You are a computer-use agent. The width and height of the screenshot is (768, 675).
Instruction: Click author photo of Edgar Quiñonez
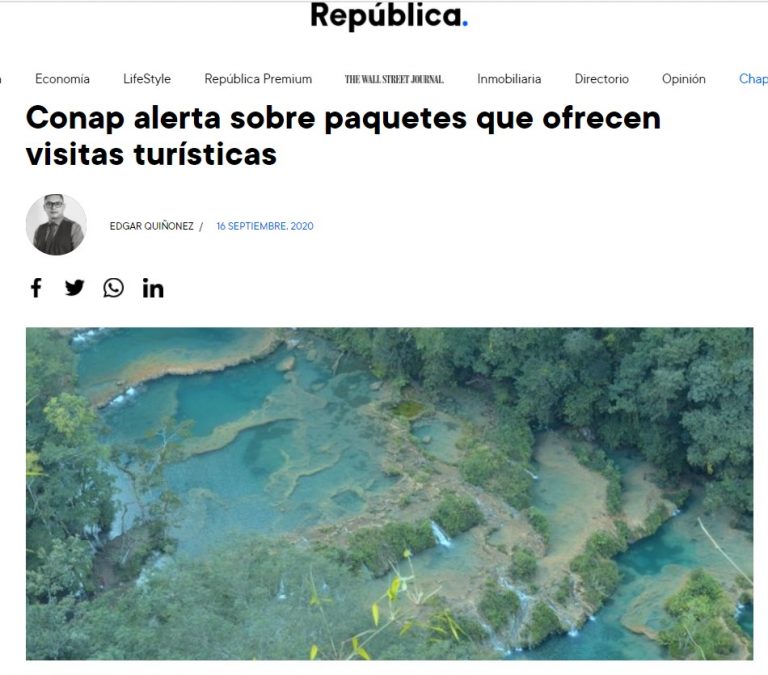click(x=56, y=225)
